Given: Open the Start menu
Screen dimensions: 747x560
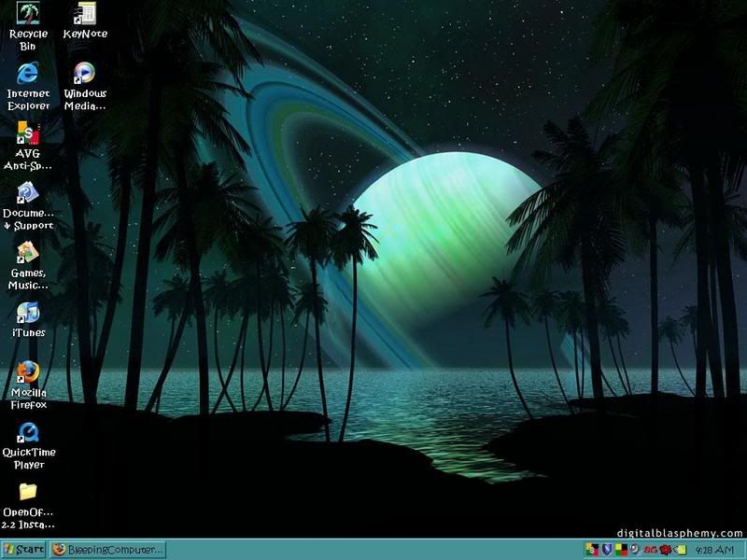Looking at the screenshot, I should (23, 550).
